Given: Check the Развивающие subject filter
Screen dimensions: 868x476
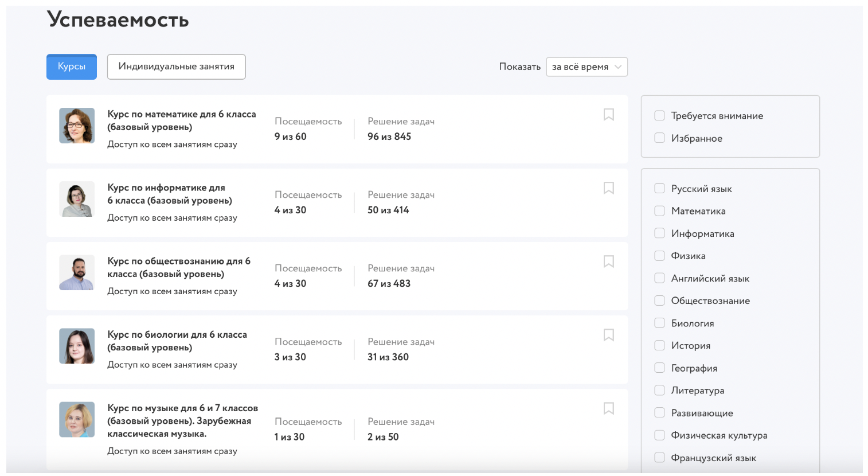Looking at the screenshot, I should 660,413.
